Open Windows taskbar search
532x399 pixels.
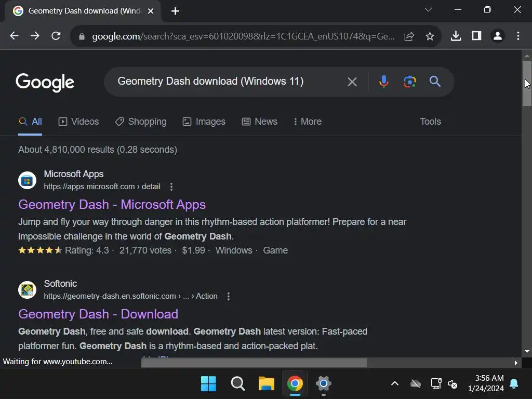point(237,384)
